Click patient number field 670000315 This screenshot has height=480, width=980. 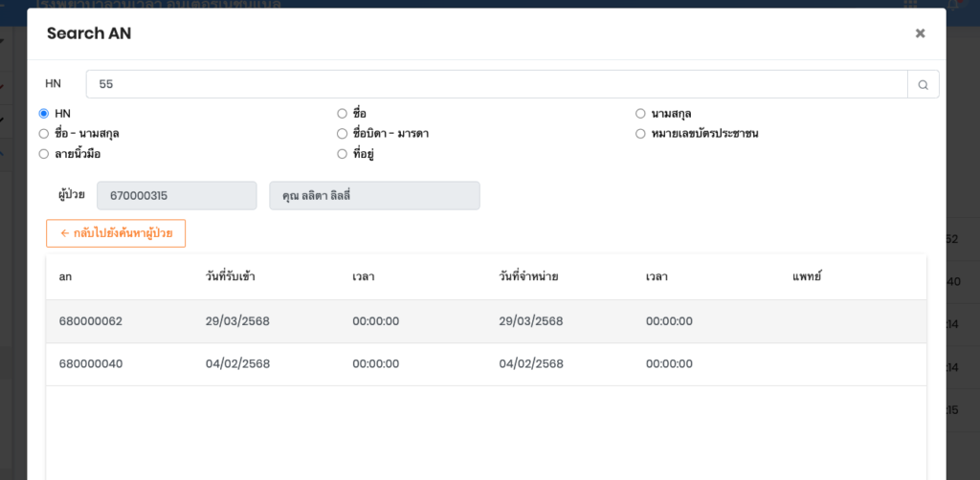pyautogui.click(x=176, y=195)
